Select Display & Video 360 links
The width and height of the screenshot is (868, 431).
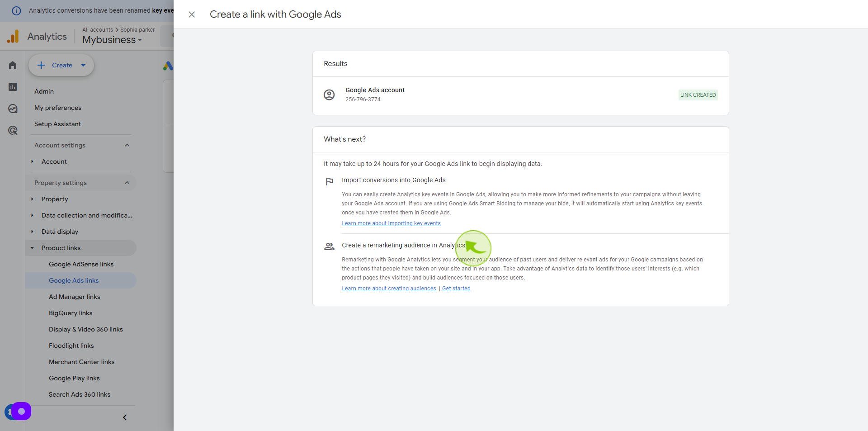pyautogui.click(x=86, y=329)
